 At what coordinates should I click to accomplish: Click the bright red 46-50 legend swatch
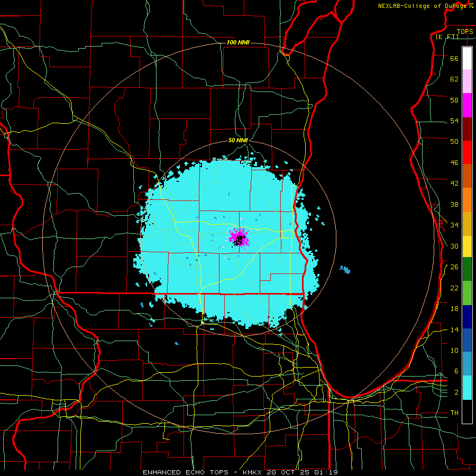tap(467, 152)
